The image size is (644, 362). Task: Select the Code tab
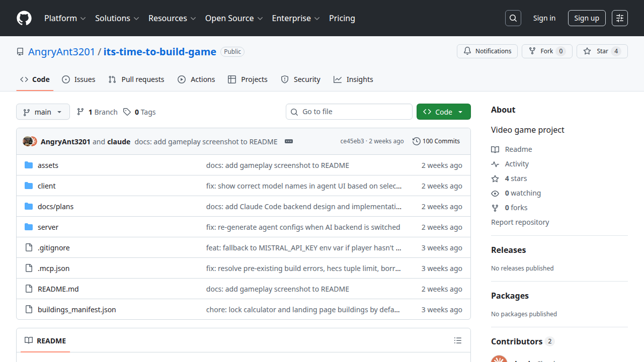(x=35, y=79)
